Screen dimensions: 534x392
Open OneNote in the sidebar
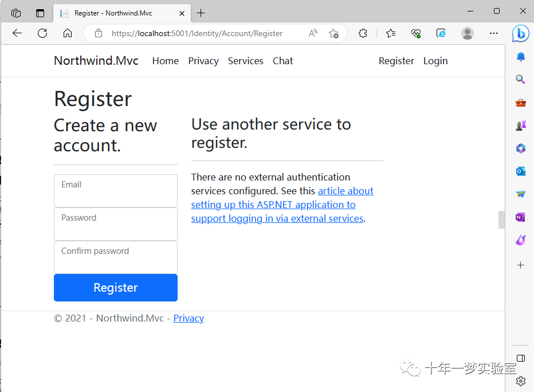(520, 217)
